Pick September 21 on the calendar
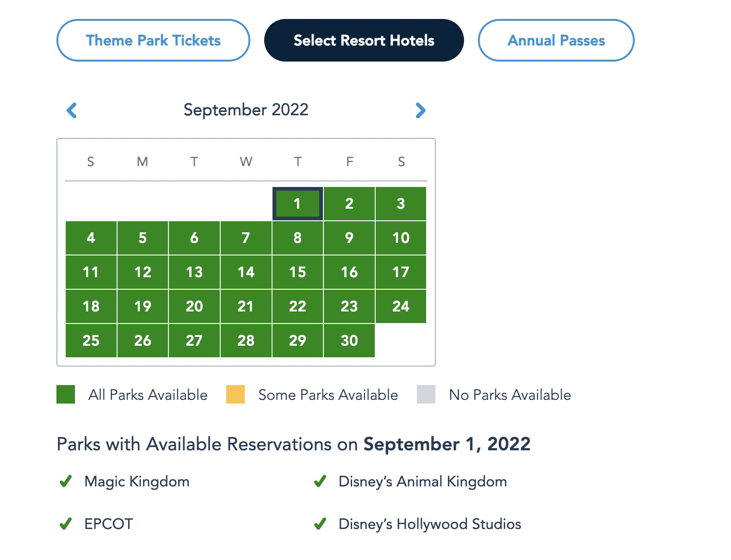 (246, 306)
